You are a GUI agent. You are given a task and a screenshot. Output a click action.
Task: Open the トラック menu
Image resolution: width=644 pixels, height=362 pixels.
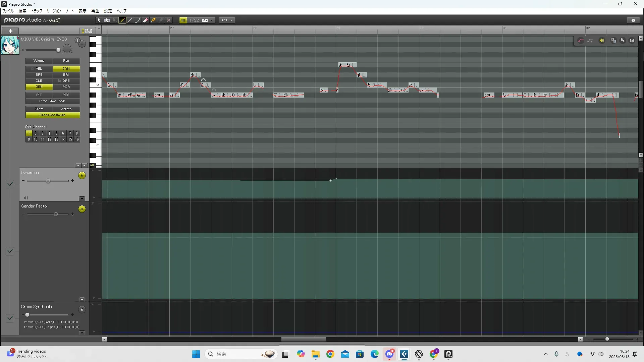[37, 11]
